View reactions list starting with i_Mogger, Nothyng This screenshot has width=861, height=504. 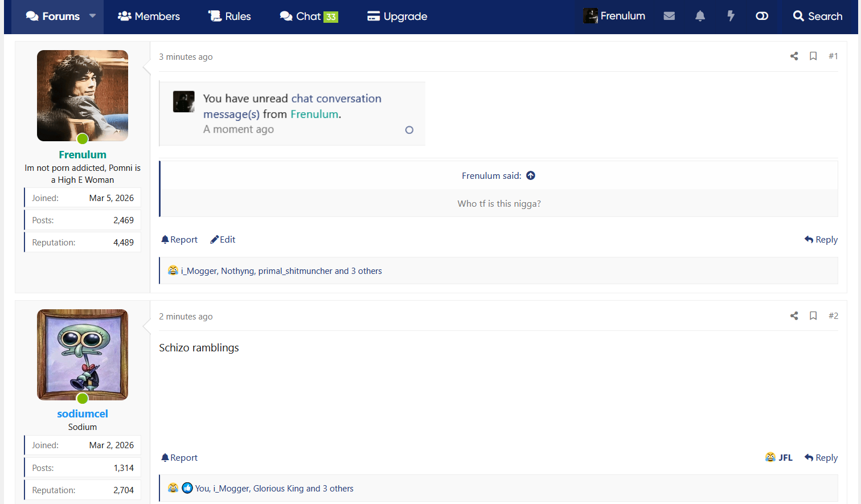(281, 271)
